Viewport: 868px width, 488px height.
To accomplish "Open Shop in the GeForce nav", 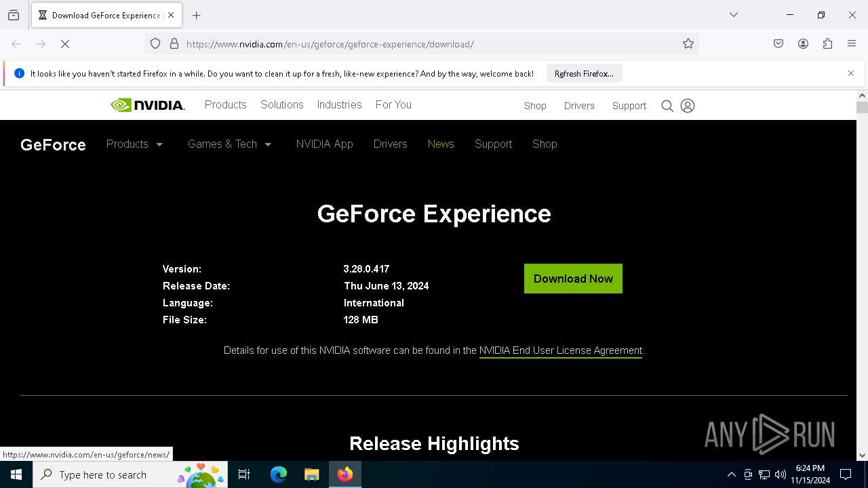I will [x=545, y=144].
